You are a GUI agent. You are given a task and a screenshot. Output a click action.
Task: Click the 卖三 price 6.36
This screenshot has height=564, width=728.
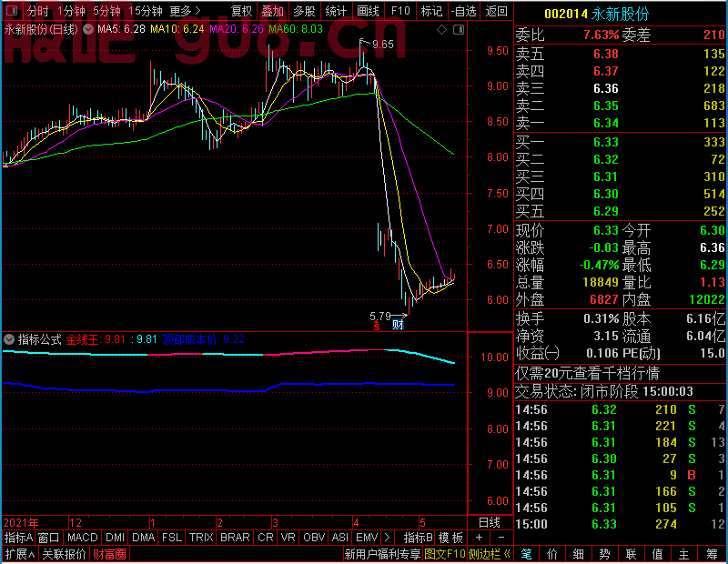[606, 88]
